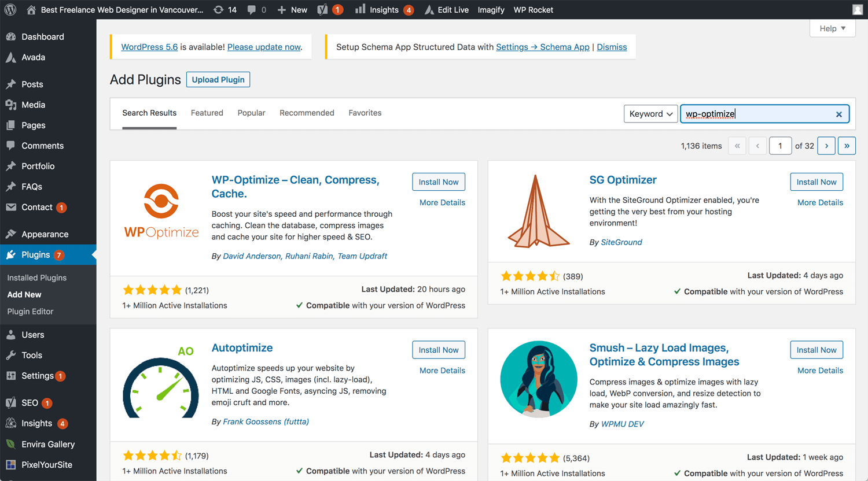Open PixelYourSite in the sidebar
This screenshot has height=481, width=868.
click(x=48, y=465)
